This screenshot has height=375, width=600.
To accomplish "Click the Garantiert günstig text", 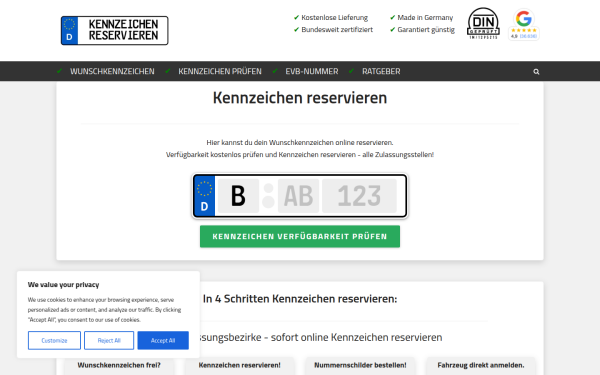I will [426, 30].
